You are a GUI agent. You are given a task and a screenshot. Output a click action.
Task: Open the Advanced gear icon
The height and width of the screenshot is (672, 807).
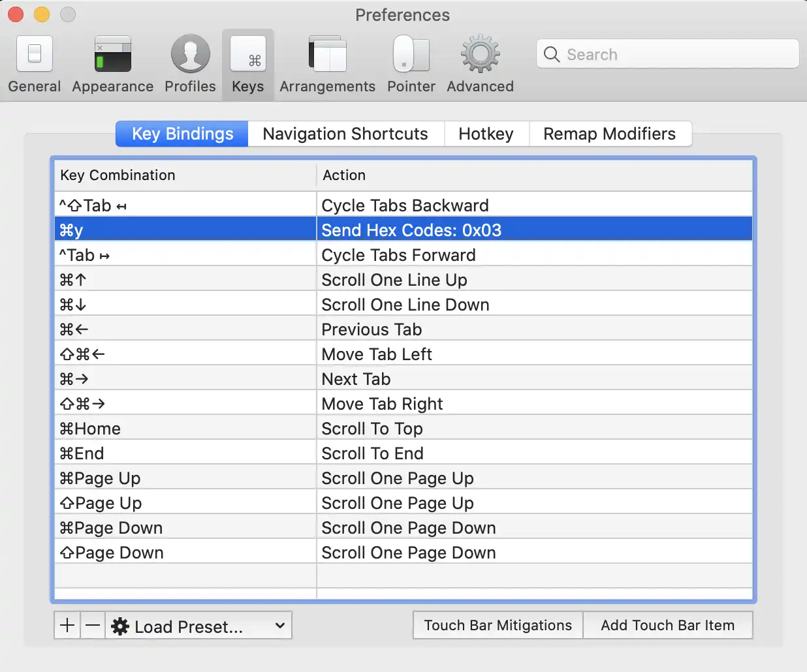[481, 53]
